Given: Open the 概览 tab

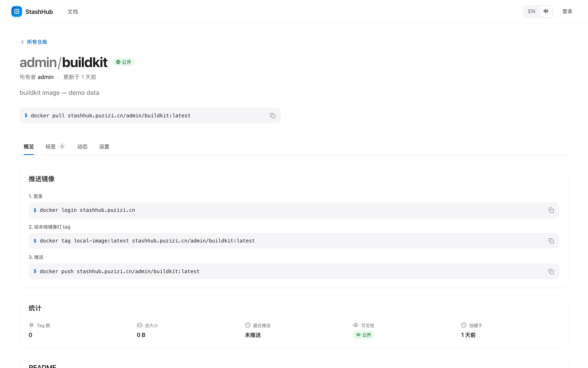Looking at the screenshot, I should 29,147.
